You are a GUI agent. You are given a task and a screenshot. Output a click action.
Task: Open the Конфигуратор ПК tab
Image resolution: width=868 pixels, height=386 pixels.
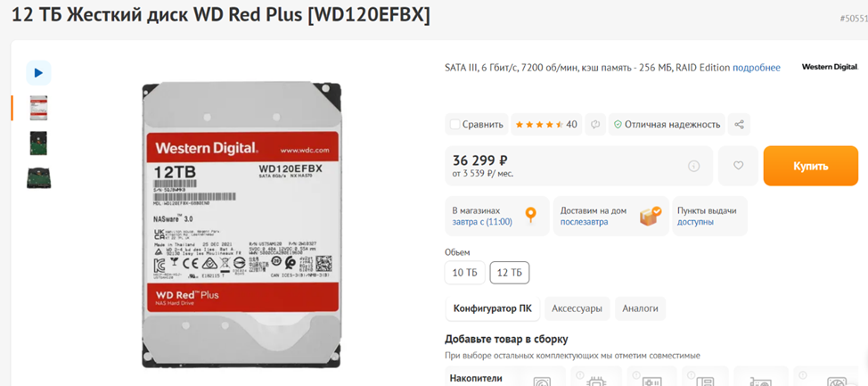tap(492, 308)
